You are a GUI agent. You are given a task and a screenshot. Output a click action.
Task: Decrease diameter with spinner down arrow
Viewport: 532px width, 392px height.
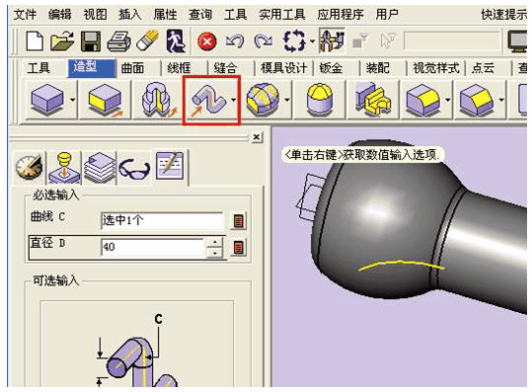[x=215, y=253]
